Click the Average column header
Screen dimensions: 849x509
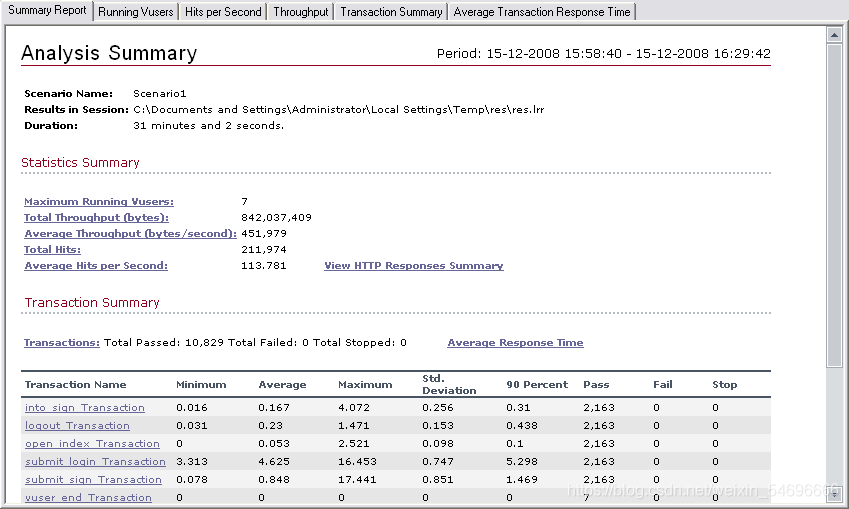click(x=282, y=384)
